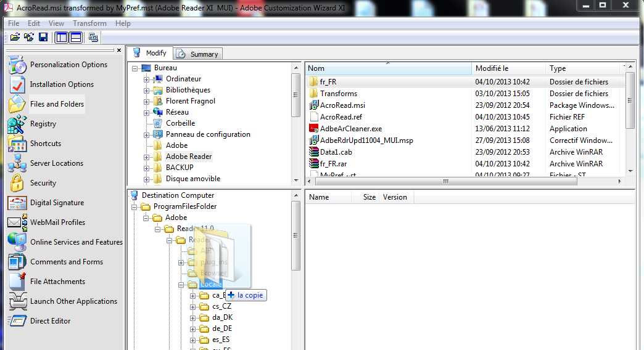Click the Comments and Forms icon
The width and height of the screenshot is (644, 350).
click(x=17, y=262)
